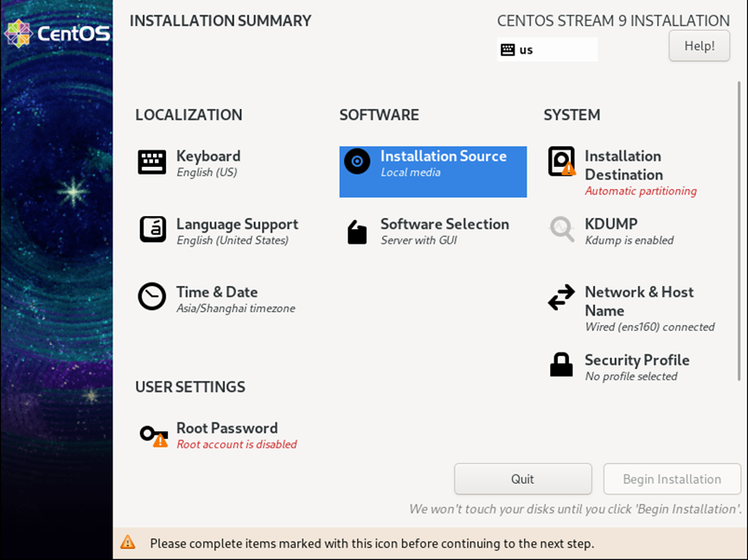
Task: Click the warning triangle in the bottom notification bar
Action: tap(127, 543)
